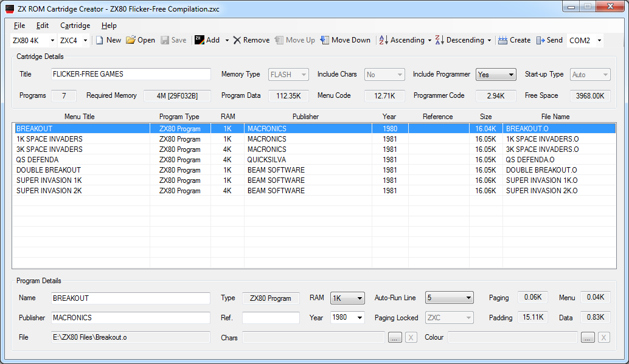Click the Year column header

389,117
